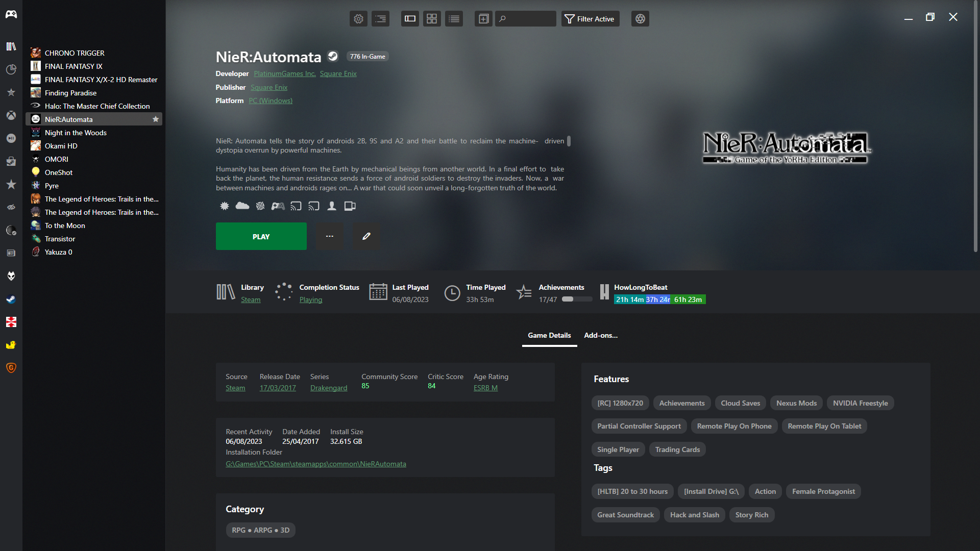The width and height of the screenshot is (980, 551).
Task: Click the description text scrollbar thumb
Action: point(569,141)
